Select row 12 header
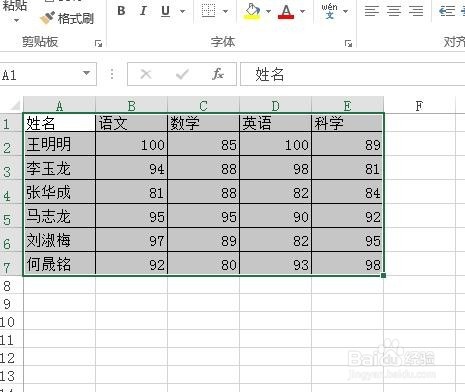This screenshot has width=465, height=392. click(x=11, y=357)
